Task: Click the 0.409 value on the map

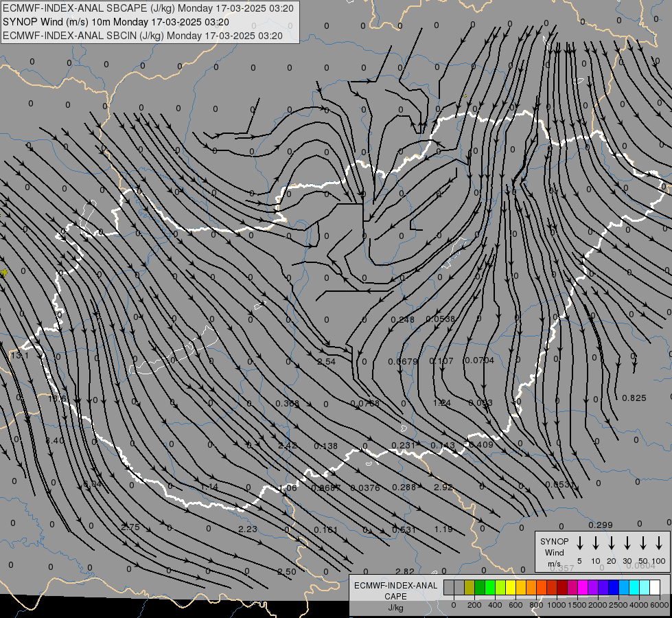Action: click(481, 445)
